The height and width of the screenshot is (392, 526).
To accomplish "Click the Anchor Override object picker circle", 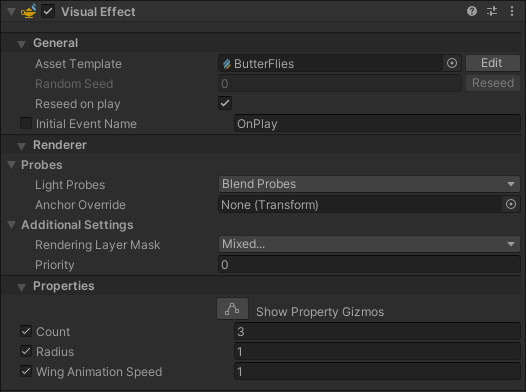I will click(511, 204).
